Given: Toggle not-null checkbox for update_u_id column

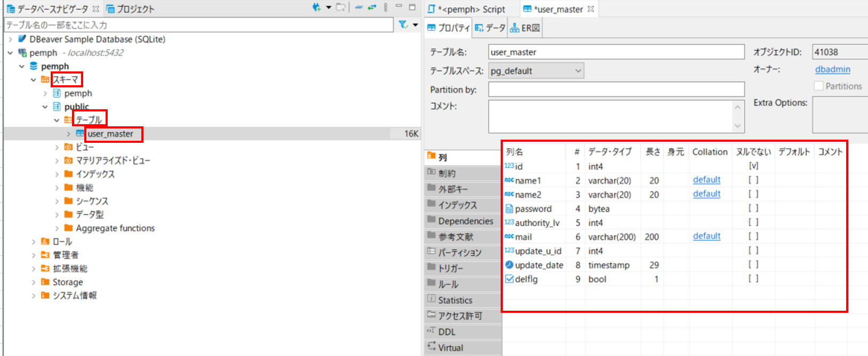Looking at the screenshot, I should click(753, 250).
